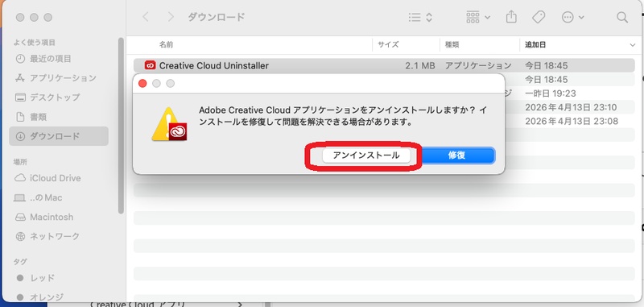This screenshot has width=644, height=307.
Task: Click the globe icon beside ネットワーク
Action: [20, 236]
